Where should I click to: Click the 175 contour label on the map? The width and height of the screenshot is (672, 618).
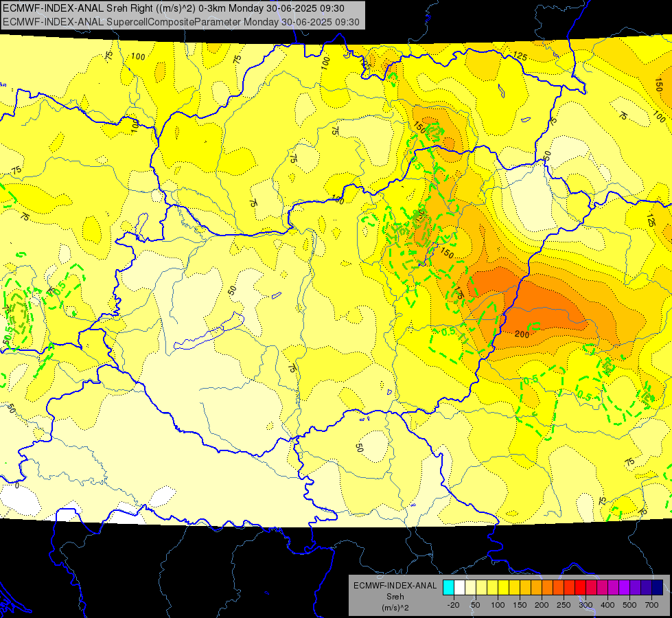click(458, 293)
